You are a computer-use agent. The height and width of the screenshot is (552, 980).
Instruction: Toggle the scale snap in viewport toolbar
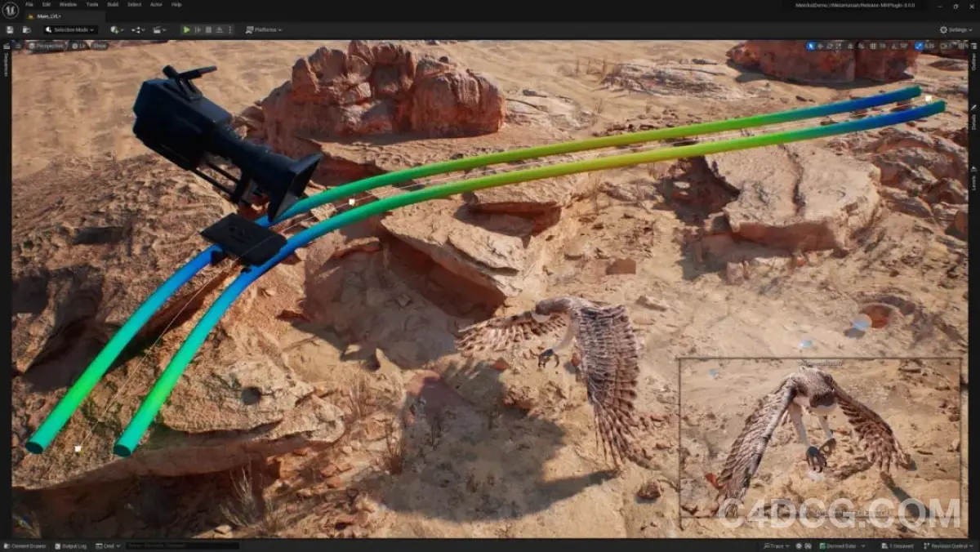pos(920,46)
